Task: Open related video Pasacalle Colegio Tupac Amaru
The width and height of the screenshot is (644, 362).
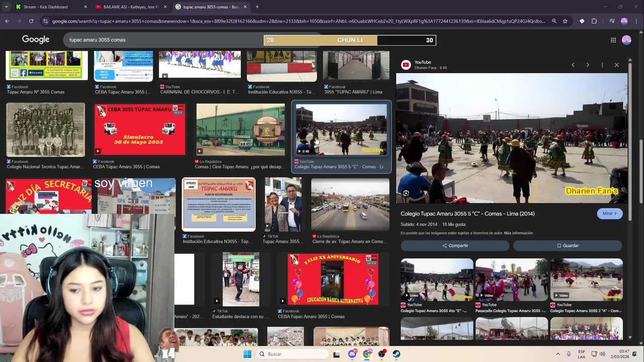Action: point(512,279)
